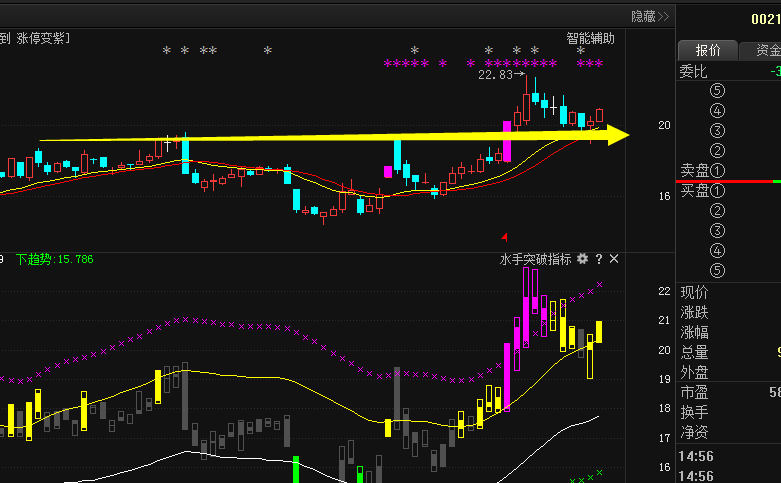
Task: Open help for the 水手突破指标 indicator
Action: coord(599,259)
